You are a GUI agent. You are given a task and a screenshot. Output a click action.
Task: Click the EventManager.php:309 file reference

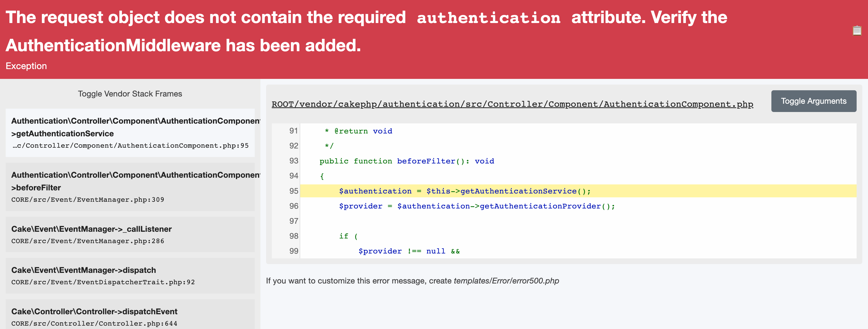point(88,200)
